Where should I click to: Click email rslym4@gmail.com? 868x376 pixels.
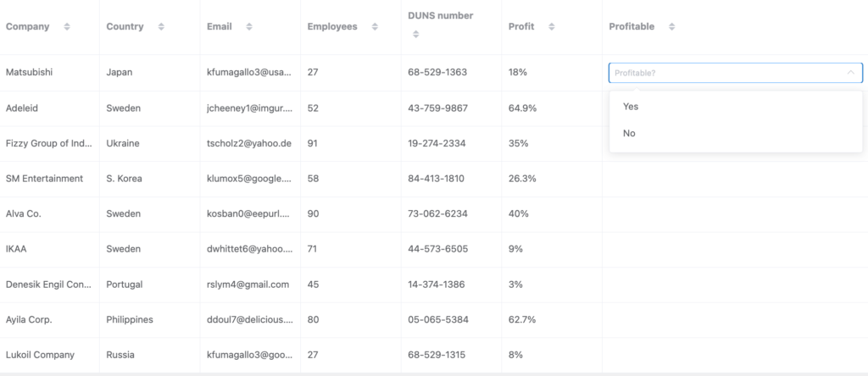click(248, 285)
